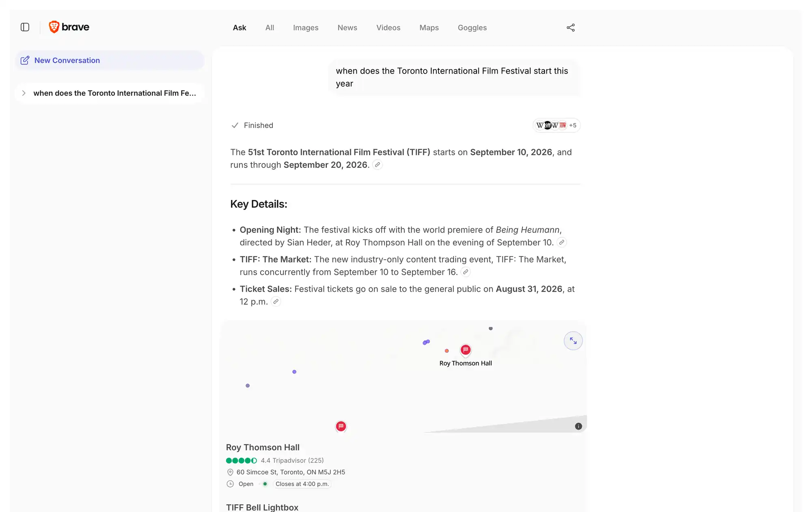Open the Brave logo homepage
The width and height of the screenshot is (812, 512).
[69, 27]
